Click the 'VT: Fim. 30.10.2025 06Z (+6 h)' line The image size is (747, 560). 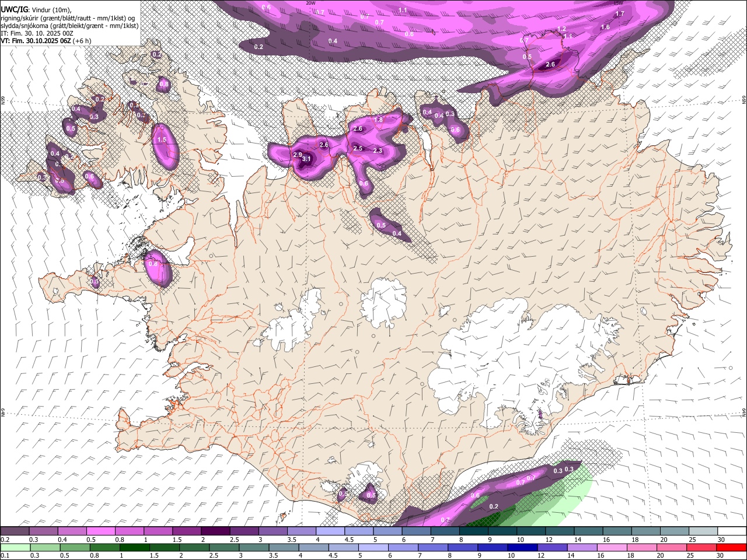click(47, 41)
